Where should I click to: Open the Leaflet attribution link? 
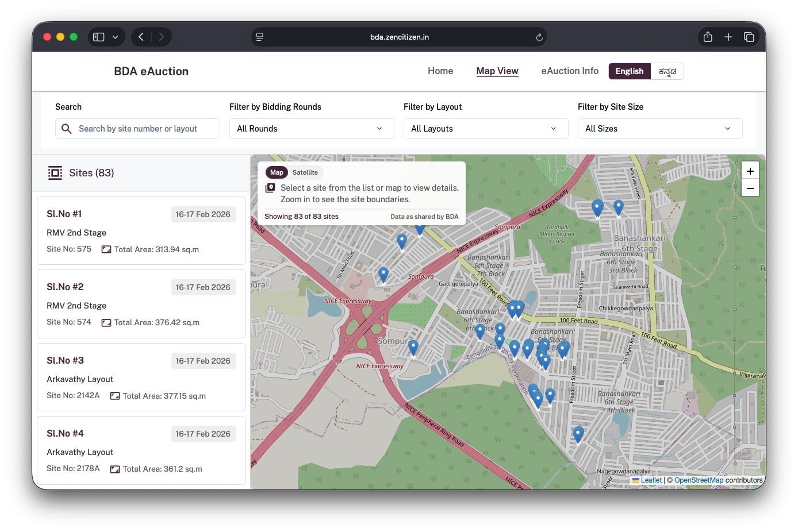coord(651,480)
